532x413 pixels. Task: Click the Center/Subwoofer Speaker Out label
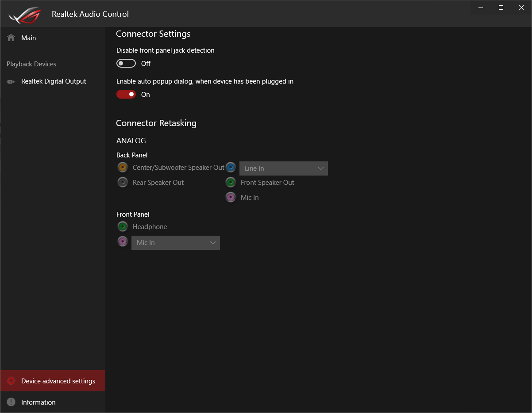[x=179, y=168]
